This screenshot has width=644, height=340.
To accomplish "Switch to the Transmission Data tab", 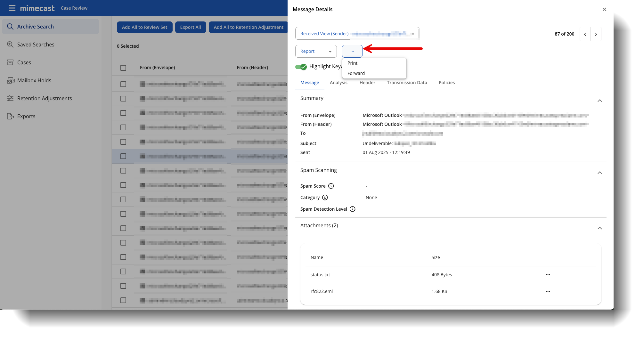I will [407, 83].
